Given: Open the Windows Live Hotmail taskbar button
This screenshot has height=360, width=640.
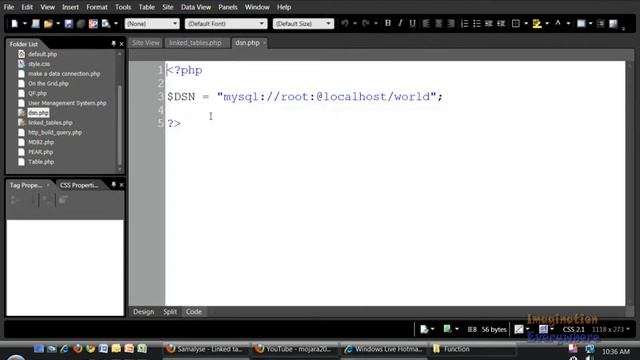Looking at the screenshot, I should pos(383,349).
